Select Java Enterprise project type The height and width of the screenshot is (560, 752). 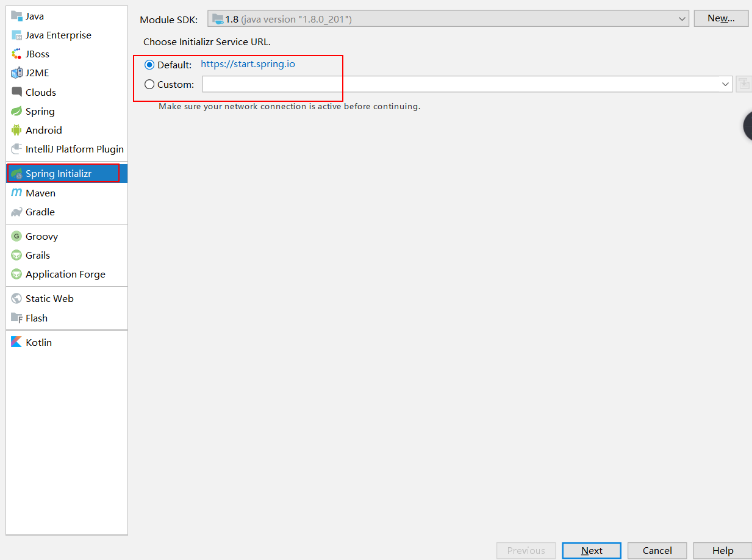[67, 35]
